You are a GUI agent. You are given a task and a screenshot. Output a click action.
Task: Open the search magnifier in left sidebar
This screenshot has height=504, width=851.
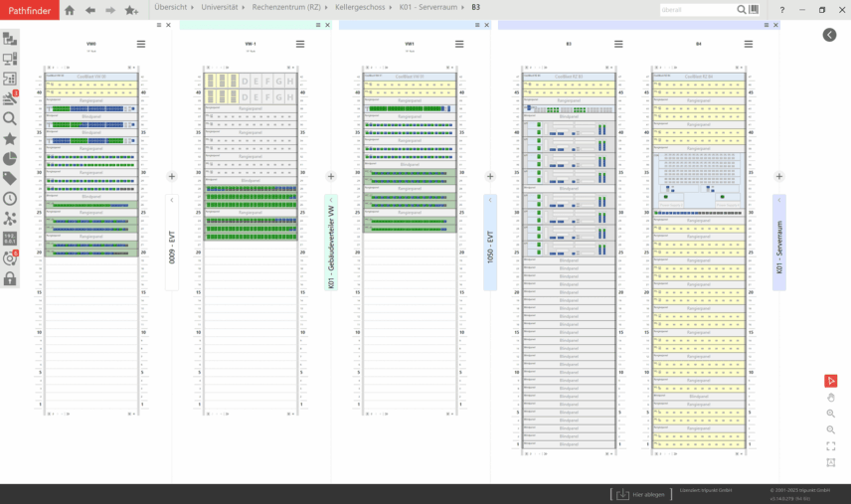pyautogui.click(x=10, y=118)
